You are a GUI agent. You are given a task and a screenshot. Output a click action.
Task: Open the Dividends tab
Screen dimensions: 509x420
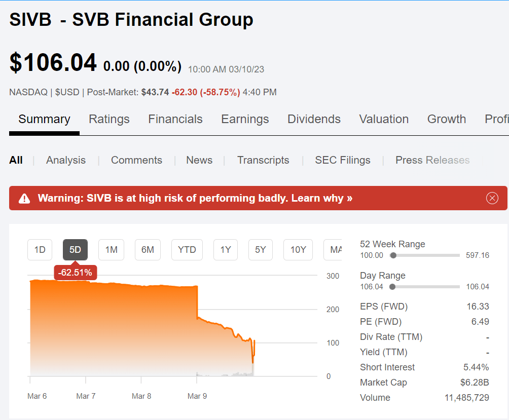point(314,119)
